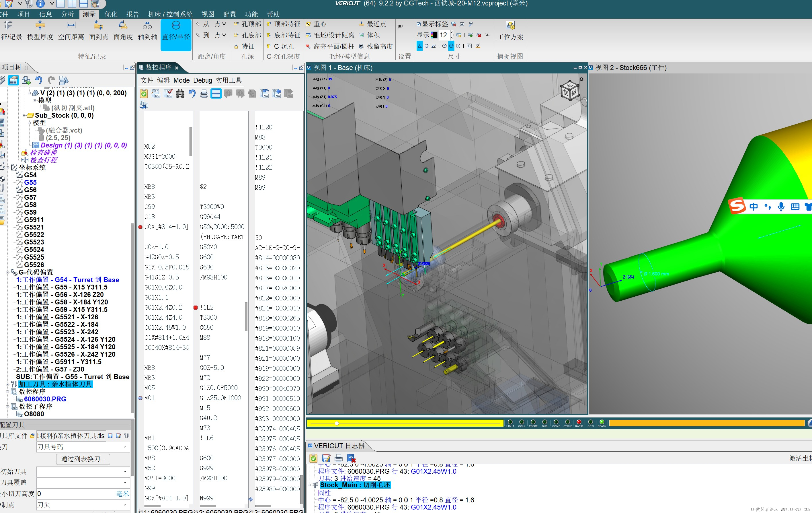Click the orange progress bar beside the status lights
The image size is (812, 513).
(x=706, y=423)
